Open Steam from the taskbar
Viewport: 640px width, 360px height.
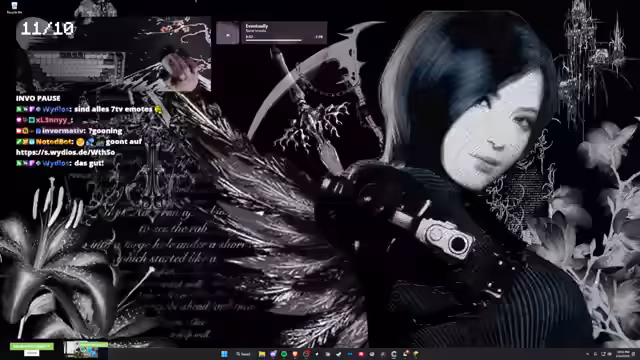(x=339, y=354)
